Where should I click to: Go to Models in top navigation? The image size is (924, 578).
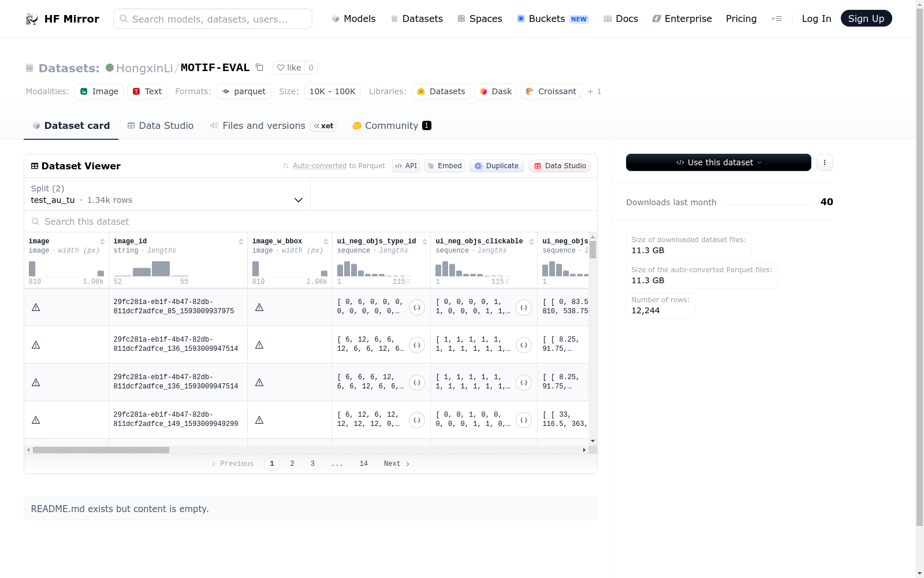coord(353,18)
